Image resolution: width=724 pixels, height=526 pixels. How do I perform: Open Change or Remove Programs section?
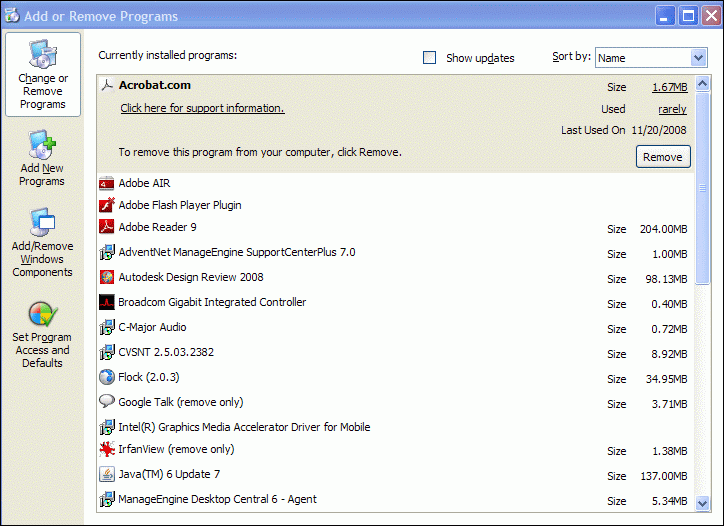[43, 75]
